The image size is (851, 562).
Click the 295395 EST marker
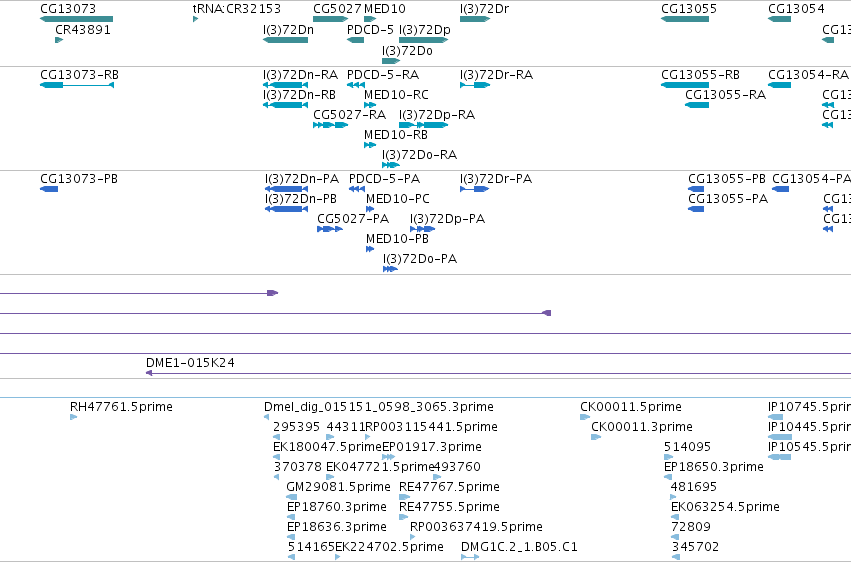(276, 437)
